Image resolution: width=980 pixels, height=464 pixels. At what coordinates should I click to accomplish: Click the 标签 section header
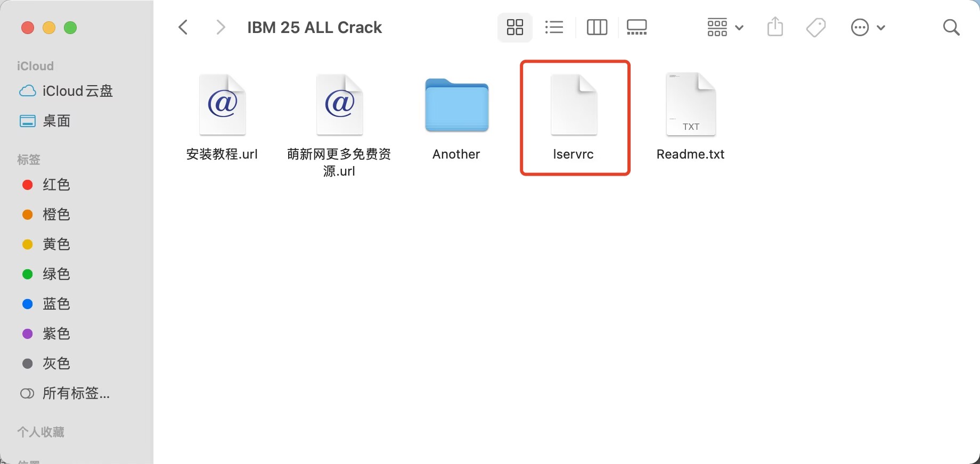coord(29,160)
